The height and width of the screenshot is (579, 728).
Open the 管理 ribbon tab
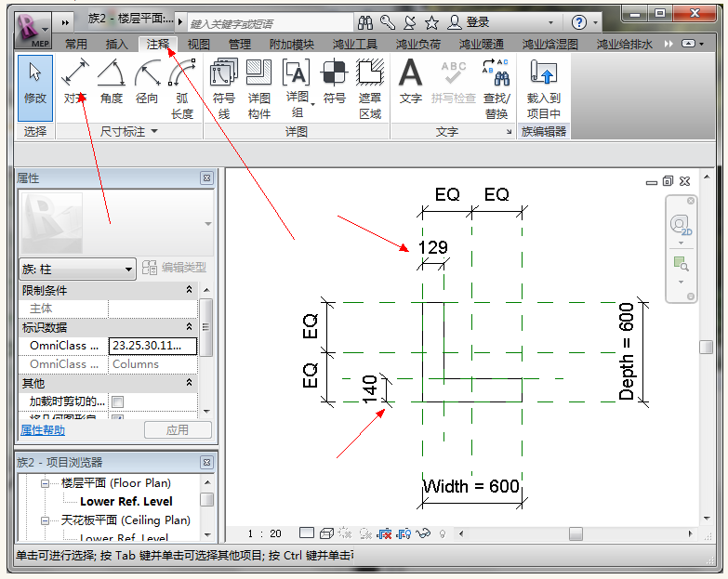click(240, 44)
